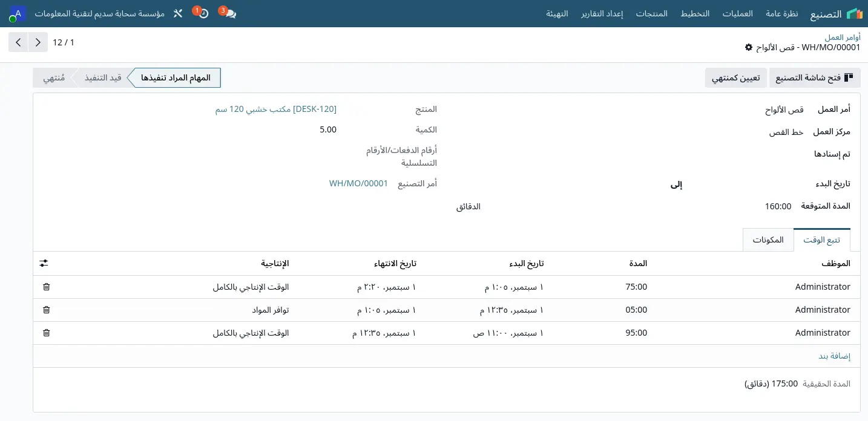Open column options adjustment icon in table
Viewport: 868px width, 421px height.
[44, 263]
